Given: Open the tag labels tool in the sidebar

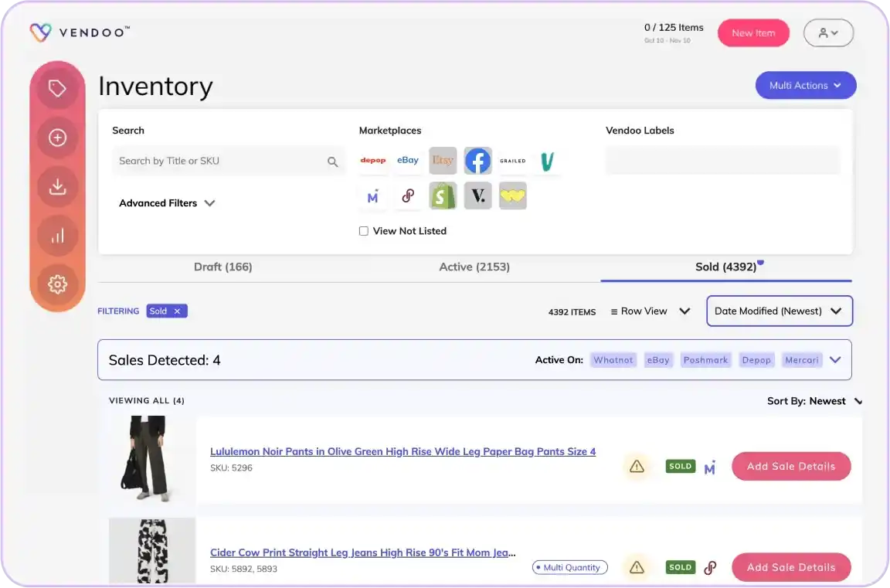Looking at the screenshot, I should coord(57,88).
